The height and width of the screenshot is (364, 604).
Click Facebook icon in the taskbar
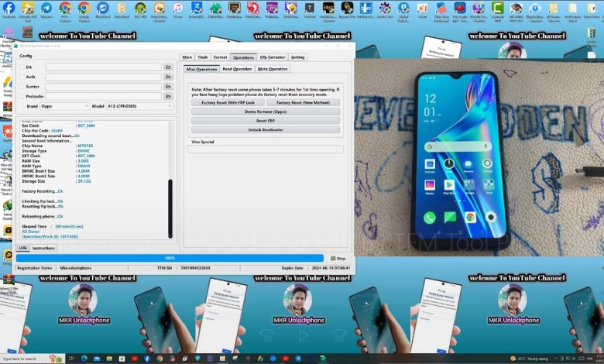click(x=147, y=359)
